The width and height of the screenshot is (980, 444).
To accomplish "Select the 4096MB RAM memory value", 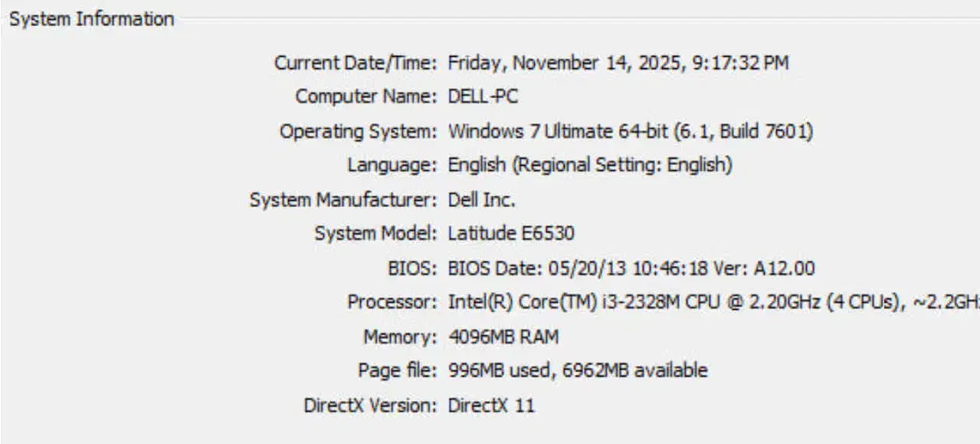I will point(503,337).
